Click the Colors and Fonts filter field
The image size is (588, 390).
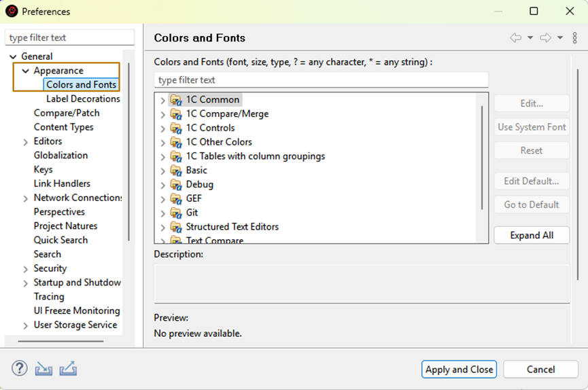pos(321,80)
